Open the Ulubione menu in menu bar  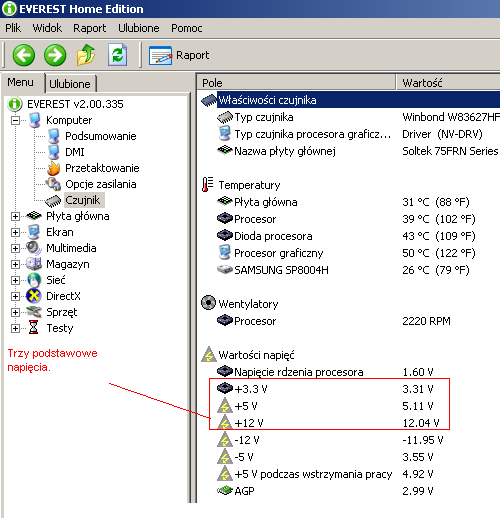139,28
